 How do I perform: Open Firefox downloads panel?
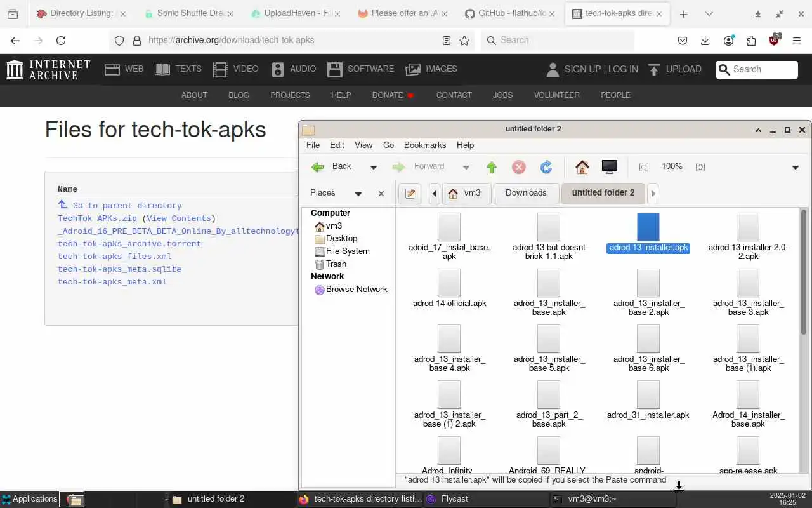pyautogui.click(x=705, y=40)
